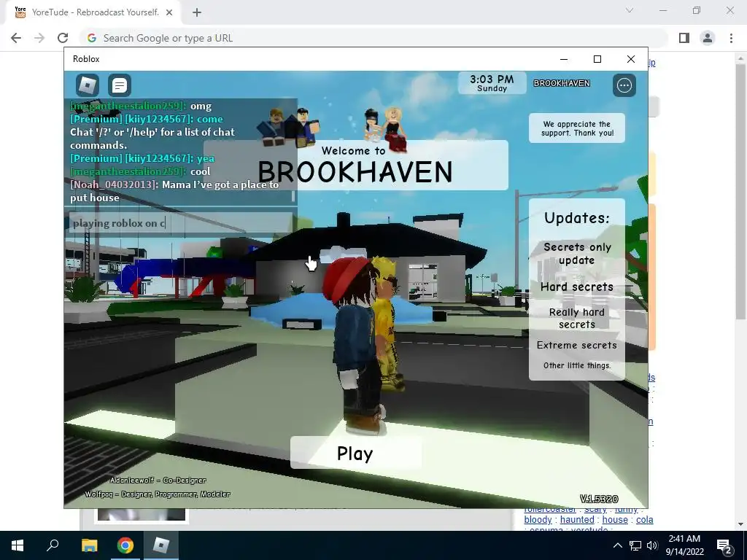Maximize the Roblox window
The height and width of the screenshot is (560, 747).
(597, 59)
